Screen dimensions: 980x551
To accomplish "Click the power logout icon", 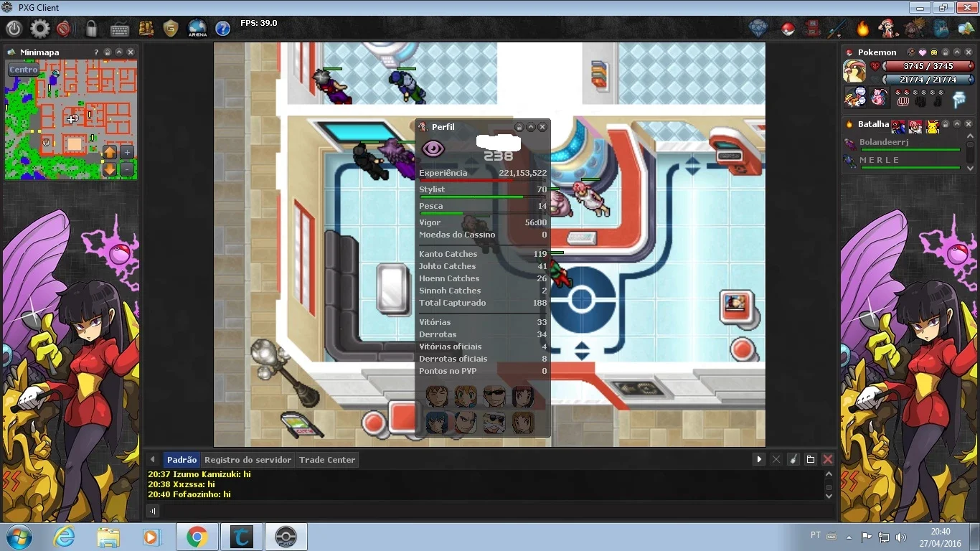I will coord(14,29).
